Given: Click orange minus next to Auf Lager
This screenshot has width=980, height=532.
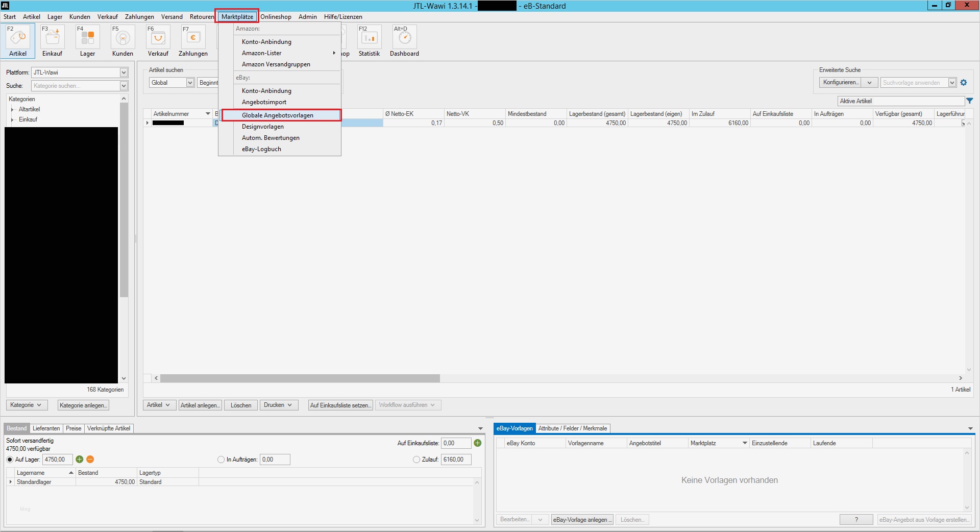Looking at the screenshot, I should click(x=90, y=460).
